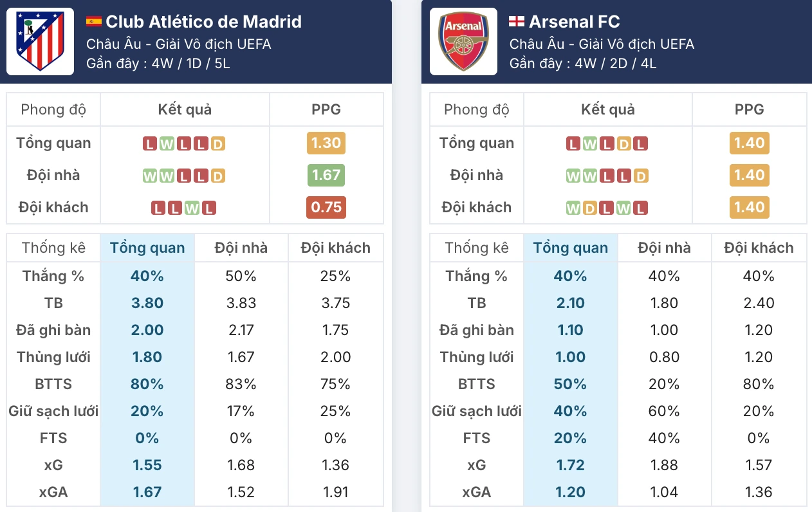Viewport: 812px width, 512px height.
Task: Open Club Atlético de Madrid team page
Action: coord(205,21)
